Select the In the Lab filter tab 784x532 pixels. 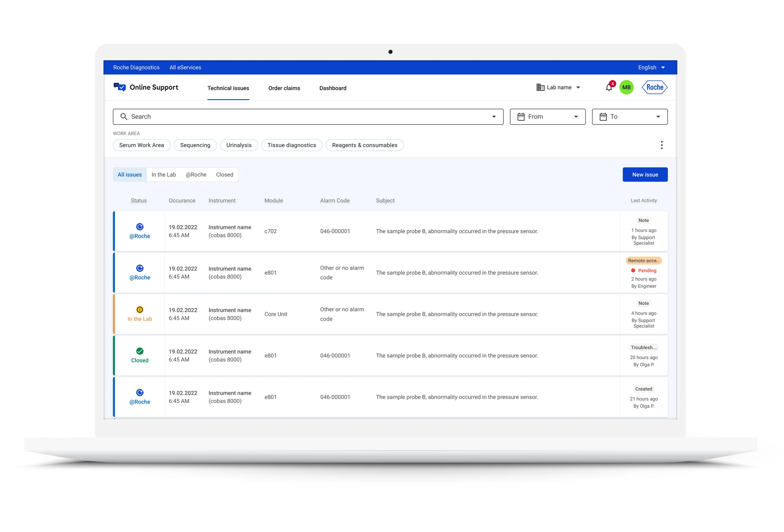[164, 175]
